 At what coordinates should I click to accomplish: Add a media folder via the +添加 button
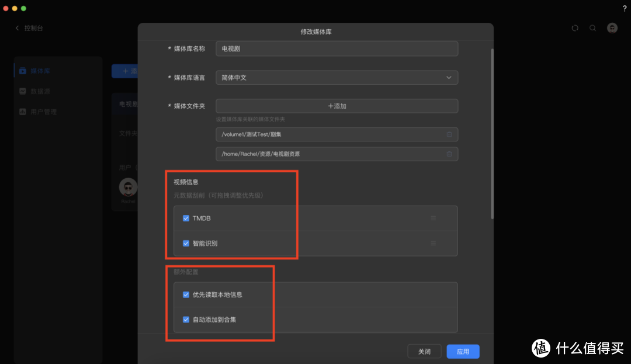click(337, 106)
